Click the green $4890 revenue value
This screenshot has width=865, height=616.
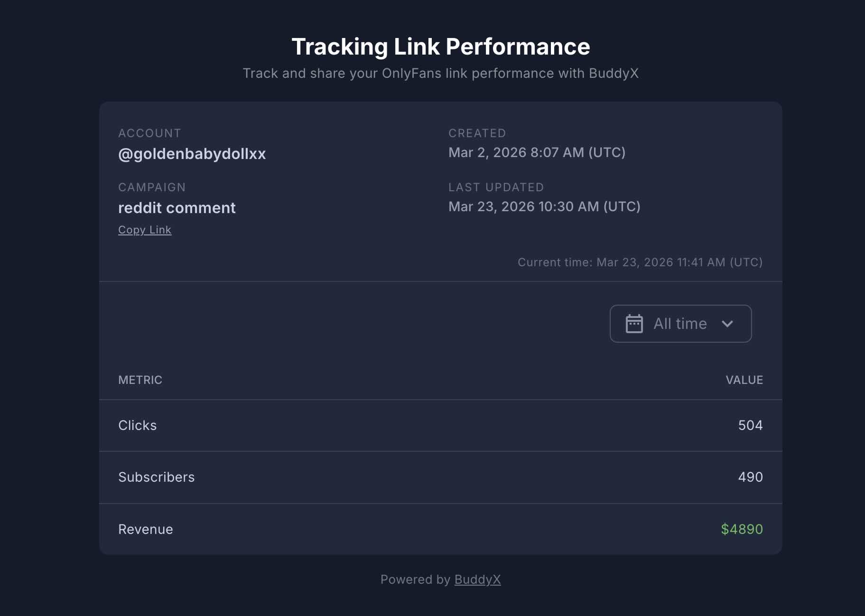[x=742, y=529]
